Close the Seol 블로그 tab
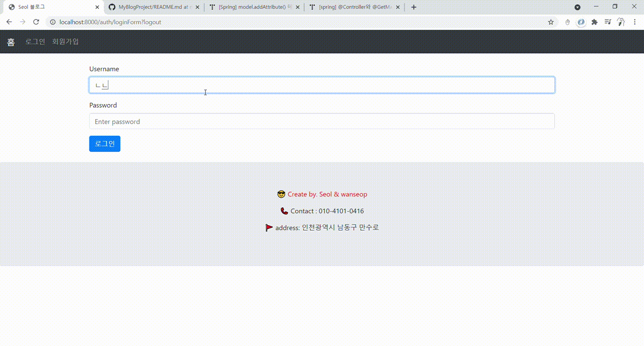644x346 pixels. [97, 7]
